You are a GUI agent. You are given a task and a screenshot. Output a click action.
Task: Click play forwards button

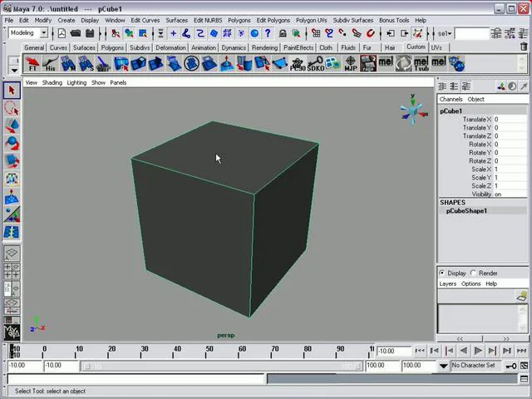(x=478, y=351)
